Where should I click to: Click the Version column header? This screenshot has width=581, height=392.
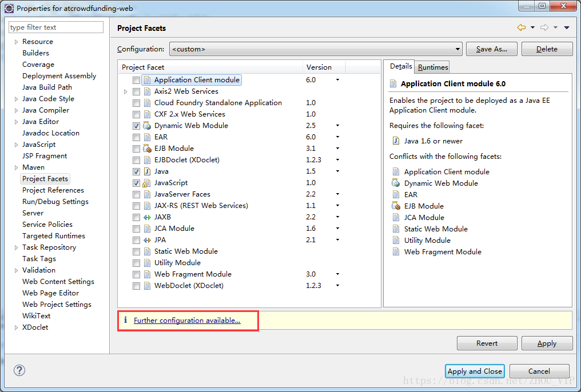tap(324, 67)
